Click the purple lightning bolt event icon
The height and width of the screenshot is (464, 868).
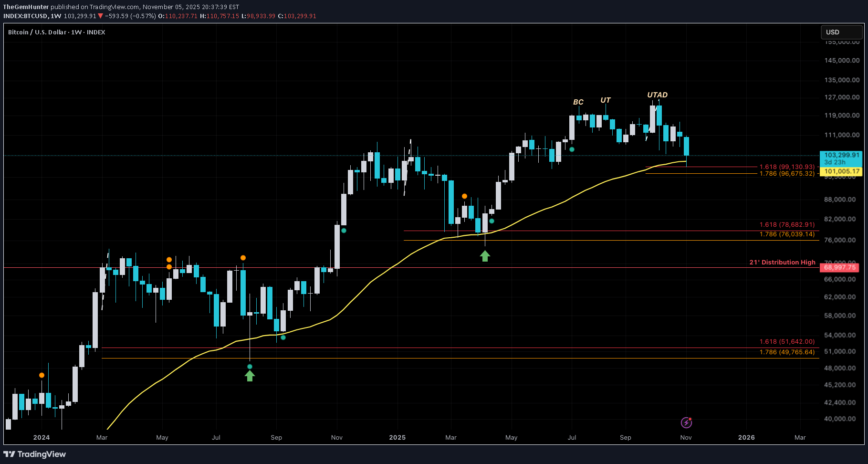(x=686, y=422)
